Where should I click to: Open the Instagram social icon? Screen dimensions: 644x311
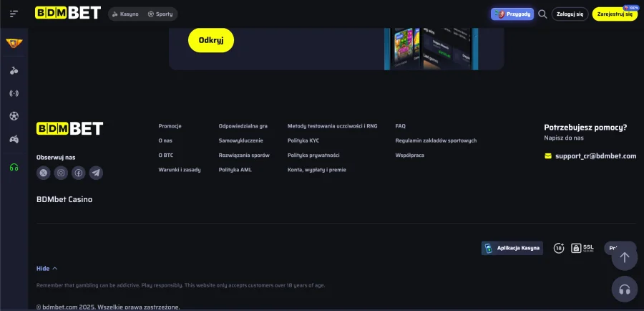click(61, 173)
